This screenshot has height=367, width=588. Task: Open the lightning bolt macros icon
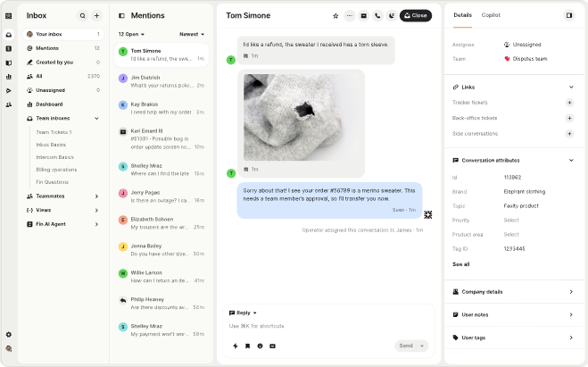(236, 346)
